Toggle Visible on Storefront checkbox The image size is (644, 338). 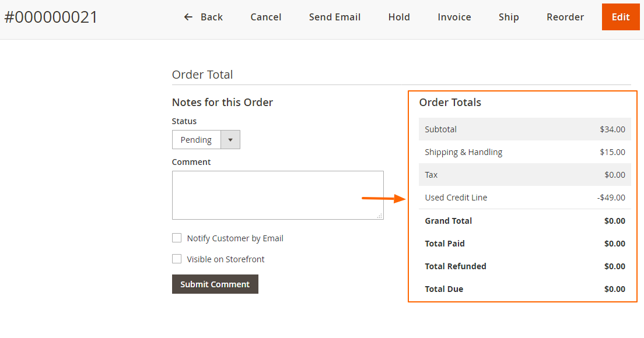pos(177,259)
